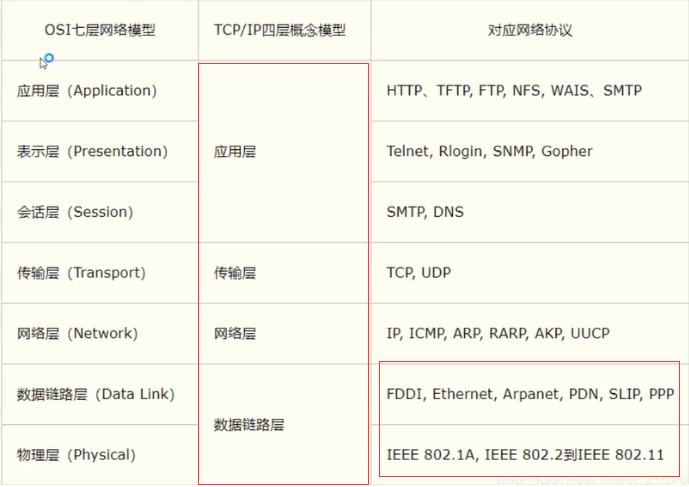Select the 传输层 (Transport) OSI cell
Screen dimensions: 689x487
81,273
